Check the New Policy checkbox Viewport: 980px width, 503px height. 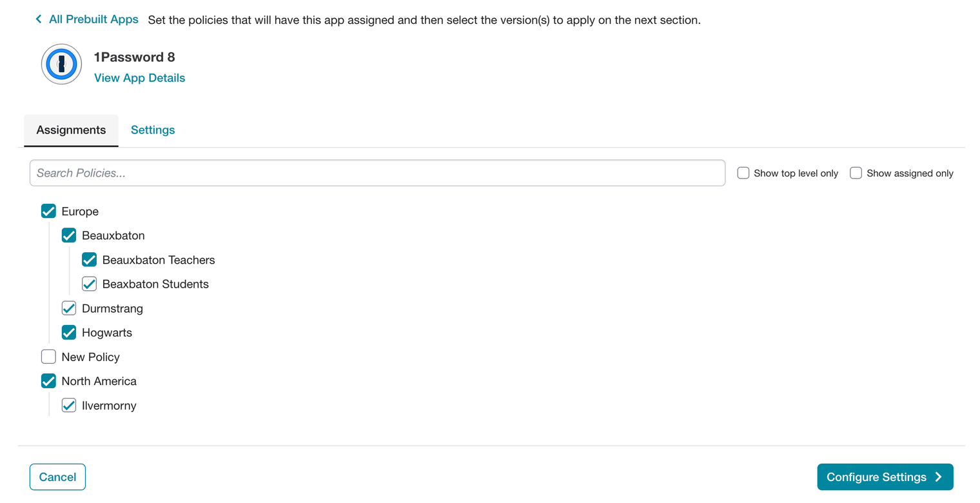[x=48, y=357]
